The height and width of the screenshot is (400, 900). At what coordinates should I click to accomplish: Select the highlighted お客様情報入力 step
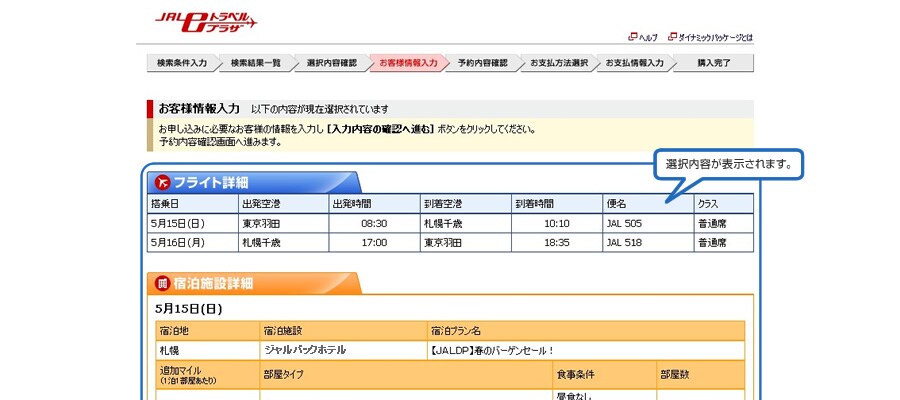tap(407, 63)
